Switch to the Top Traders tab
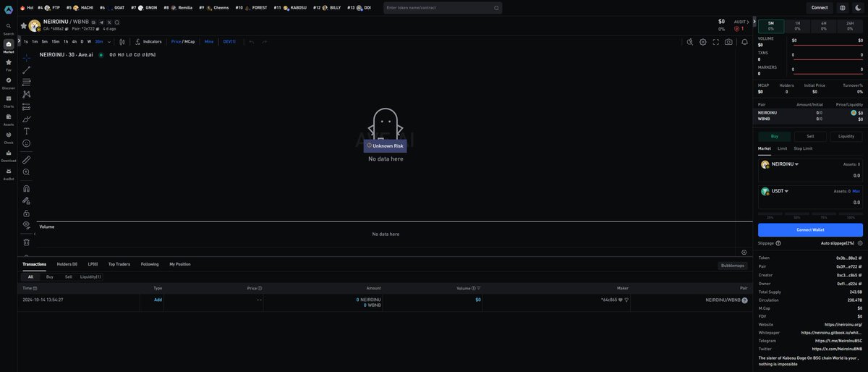Screen dimensions: 868x372 pyautogui.click(x=119, y=264)
